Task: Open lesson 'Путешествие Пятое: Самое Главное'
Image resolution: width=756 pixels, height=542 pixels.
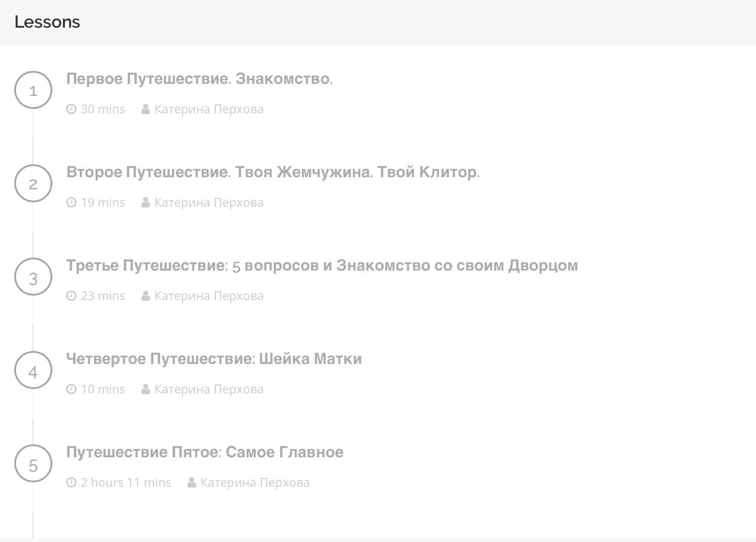Action: coord(204,453)
